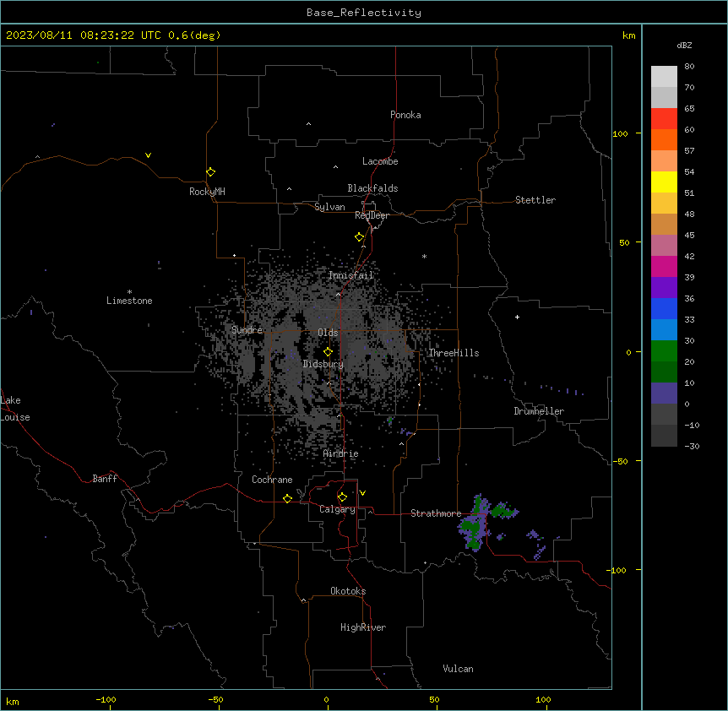This screenshot has width=728, height=711.
Task: Select the Lacombe city label
Action: click(380, 161)
